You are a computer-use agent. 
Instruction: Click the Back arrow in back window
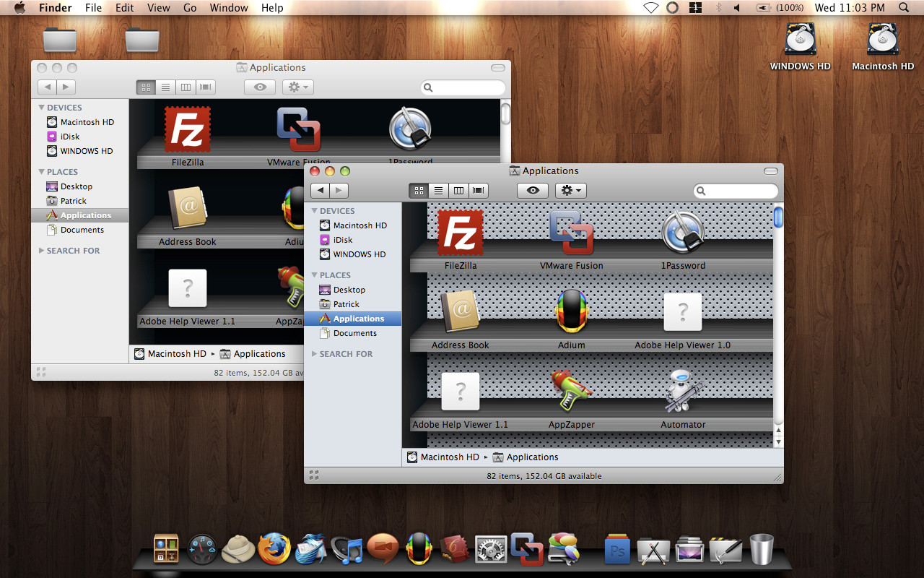pos(48,87)
